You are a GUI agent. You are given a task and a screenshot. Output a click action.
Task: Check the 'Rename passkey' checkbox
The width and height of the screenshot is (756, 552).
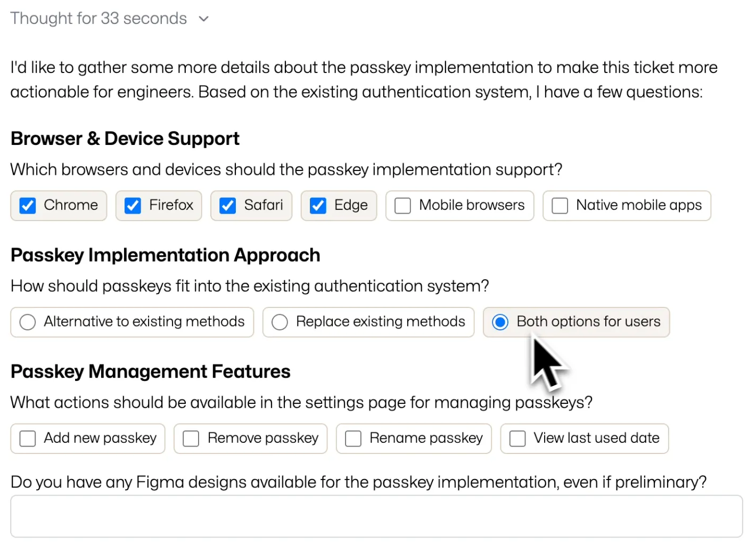pos(353,439)
